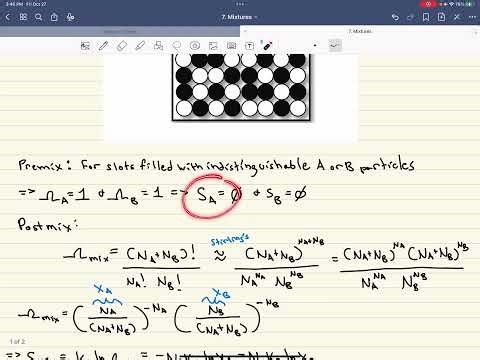The image size is (480, 360).
Task: Add a new page to the notebook
Action: [441, 17]
